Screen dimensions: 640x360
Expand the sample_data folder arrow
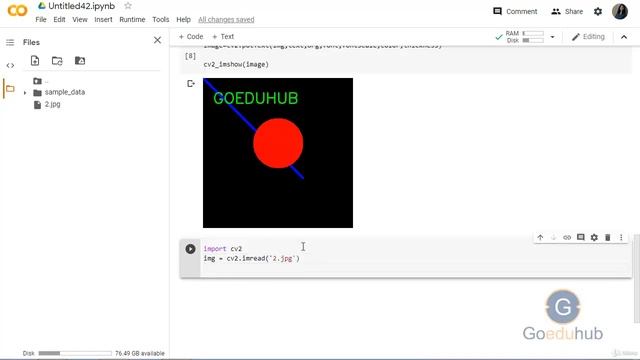(x=25, y=93)
